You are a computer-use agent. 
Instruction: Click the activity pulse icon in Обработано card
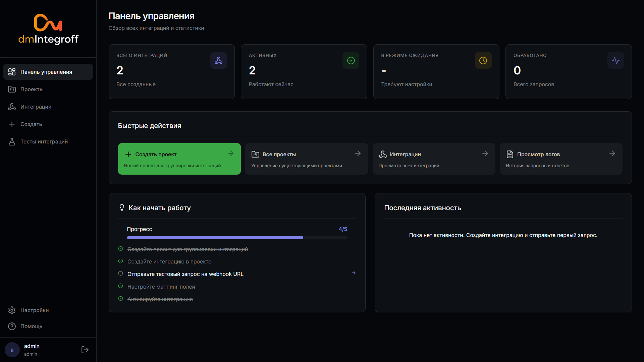click(615, 60)
